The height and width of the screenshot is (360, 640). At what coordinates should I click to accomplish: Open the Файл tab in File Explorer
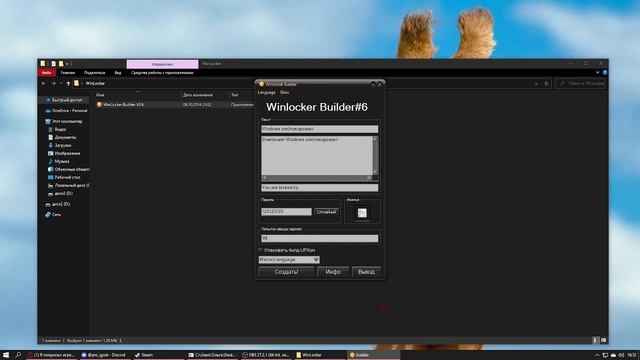(x=47, y=73)
